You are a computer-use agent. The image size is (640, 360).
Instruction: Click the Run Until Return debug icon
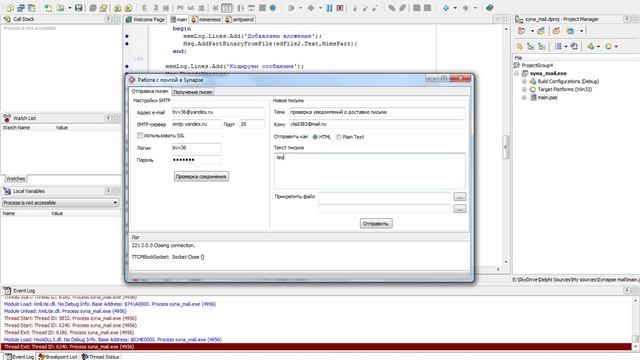coord(375,8)
